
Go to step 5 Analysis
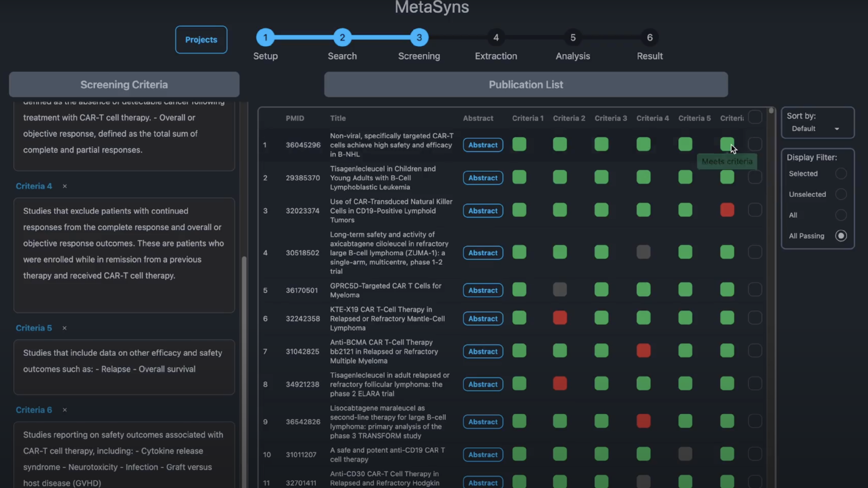point(573,38)
